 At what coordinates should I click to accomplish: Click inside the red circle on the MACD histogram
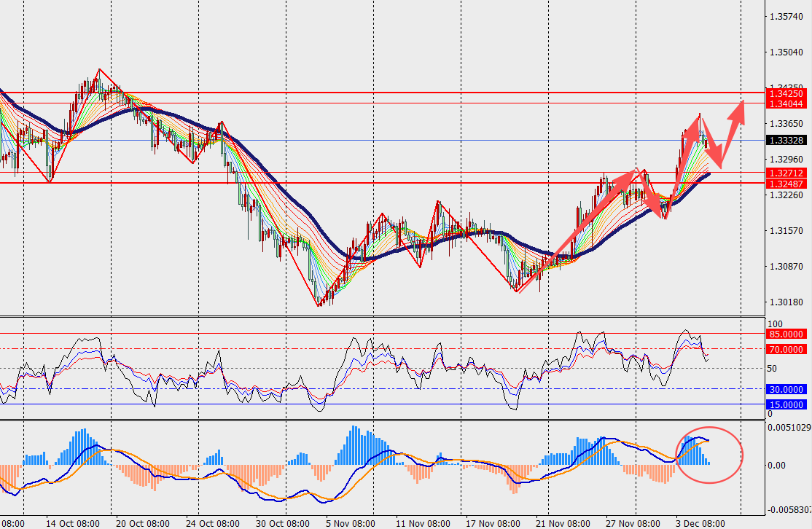coord(710,455)
